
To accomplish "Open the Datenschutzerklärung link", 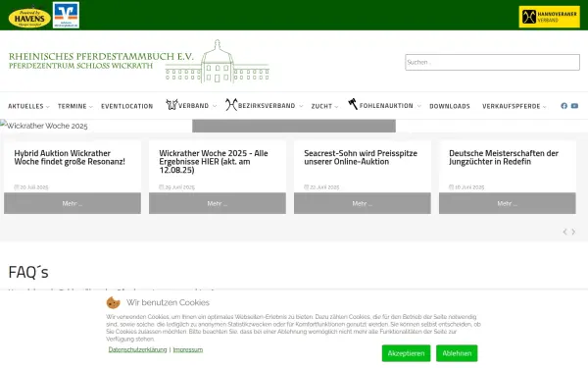I will point(137,349).
